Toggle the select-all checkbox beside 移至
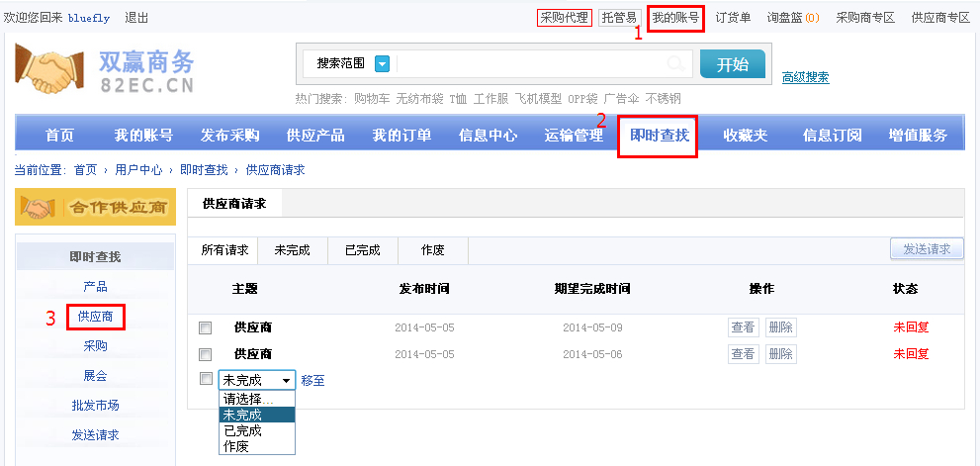980x466 pixels. tap(206, 379)
